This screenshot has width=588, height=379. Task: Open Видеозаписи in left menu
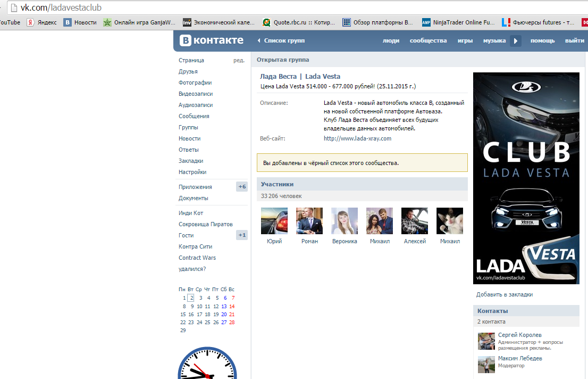(x=195, y=94)
